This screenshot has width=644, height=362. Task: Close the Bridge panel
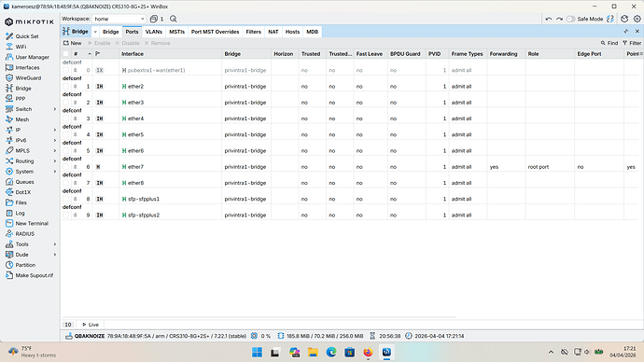[x=637, y=32]
